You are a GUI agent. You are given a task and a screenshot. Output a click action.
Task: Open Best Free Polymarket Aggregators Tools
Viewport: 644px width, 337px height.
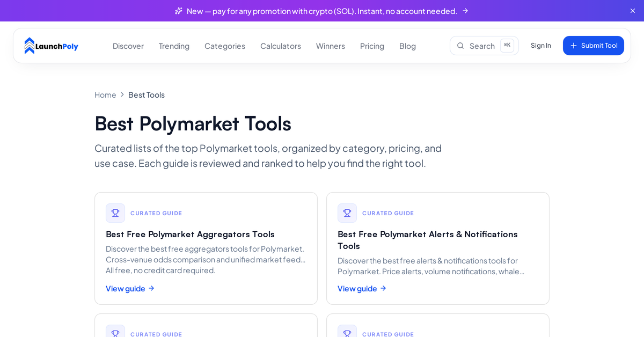click(190, 234)
